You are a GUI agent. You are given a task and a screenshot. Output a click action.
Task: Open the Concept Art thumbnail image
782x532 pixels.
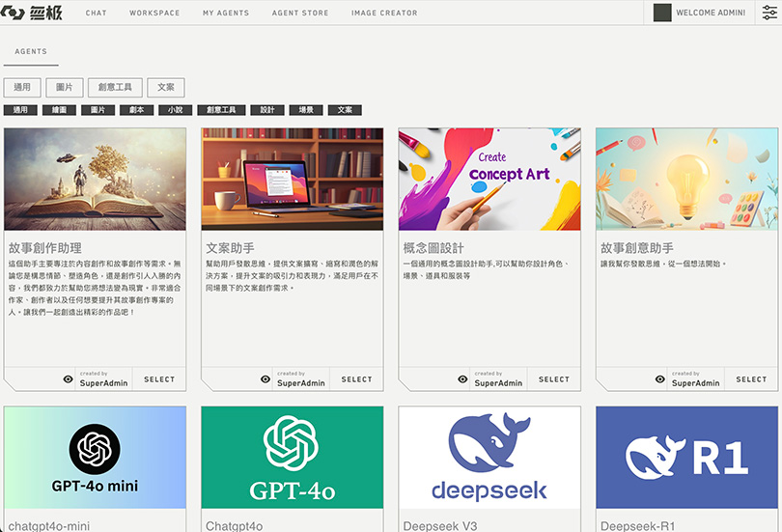pyautogui.click(x=489, y=179)
